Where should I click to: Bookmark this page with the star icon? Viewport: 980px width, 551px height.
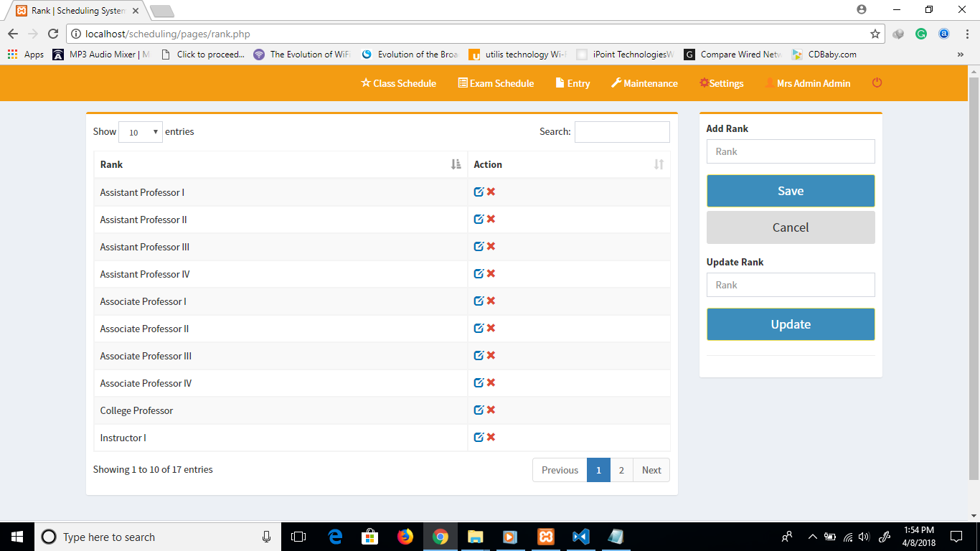pos(875,34)
